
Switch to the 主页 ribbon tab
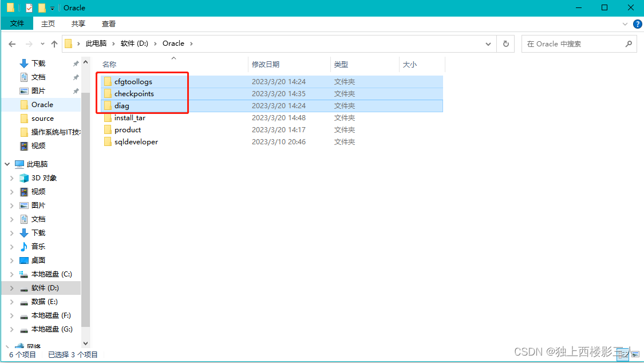(x=48, y=24)
